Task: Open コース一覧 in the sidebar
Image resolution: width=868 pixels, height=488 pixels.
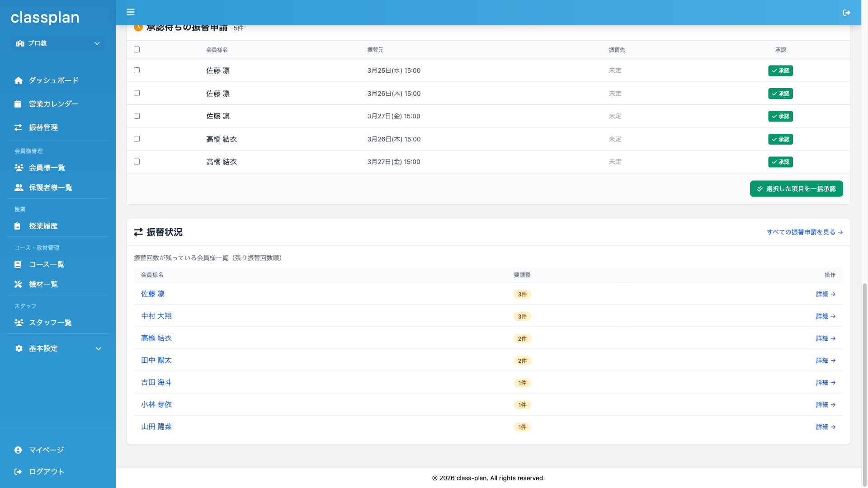Action: (47, 264)
